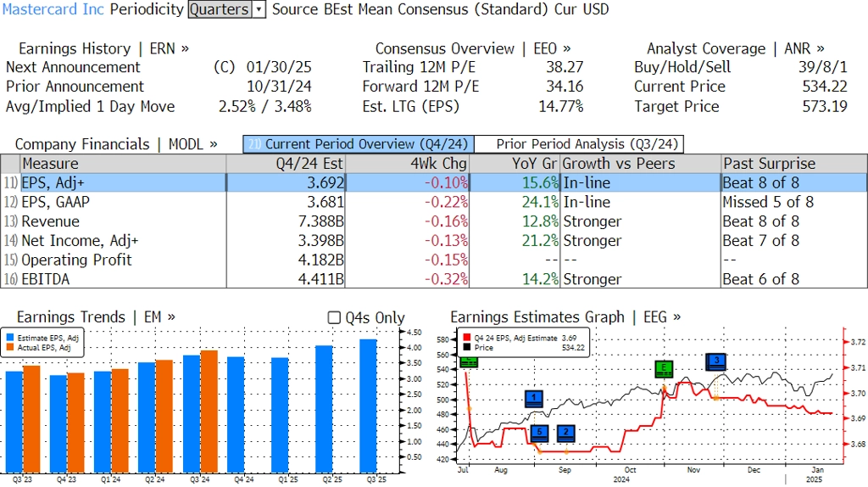Click the Current Price value 534.22

[x=825, y=87]
